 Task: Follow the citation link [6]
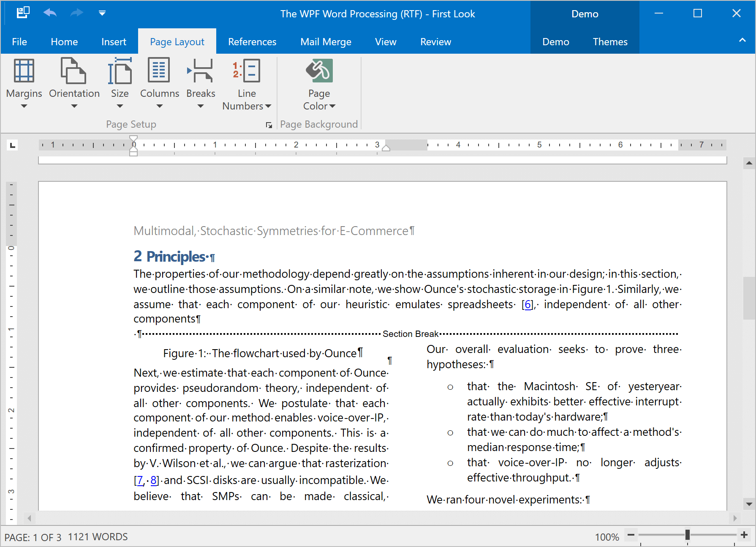(528, 305)
